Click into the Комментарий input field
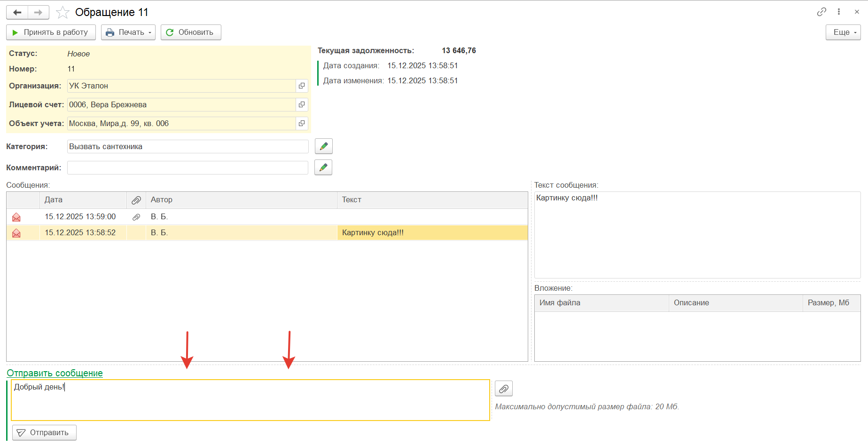868x445 pixels. (x=187, y=167)
